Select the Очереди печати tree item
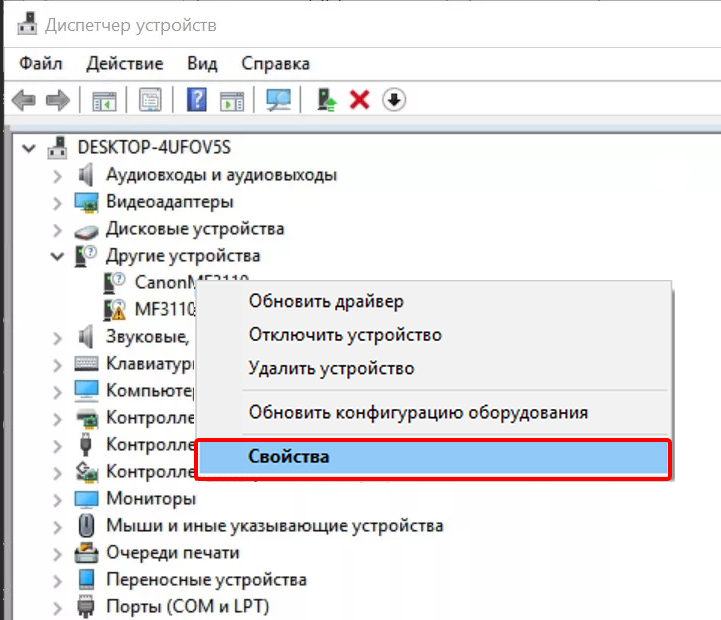 [172, 552]
